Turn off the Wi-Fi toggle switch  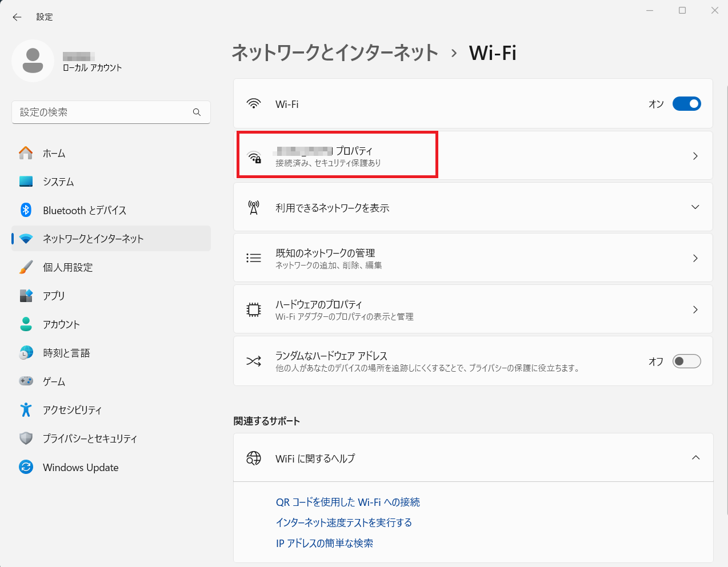(x=686, y=104)
